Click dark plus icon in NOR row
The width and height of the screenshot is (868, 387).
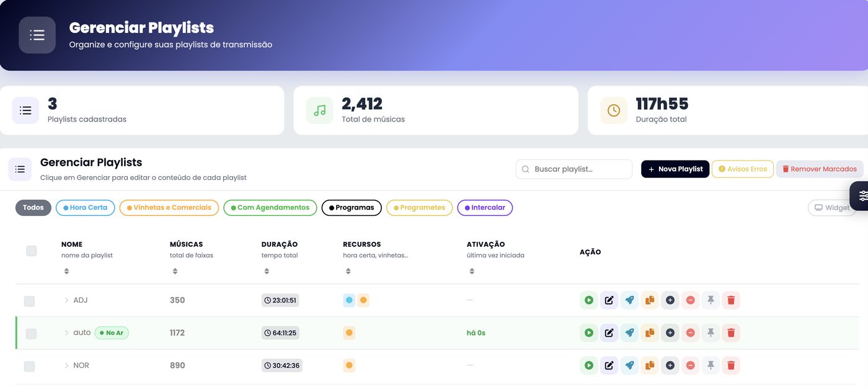point(670,365)
